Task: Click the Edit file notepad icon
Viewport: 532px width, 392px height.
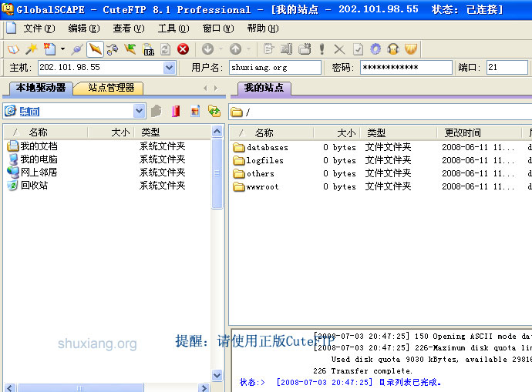Action: click(x=269, y=49)
